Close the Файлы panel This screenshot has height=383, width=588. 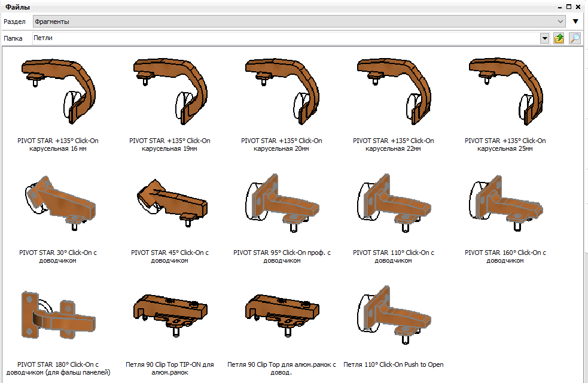[x=578, y=7]
